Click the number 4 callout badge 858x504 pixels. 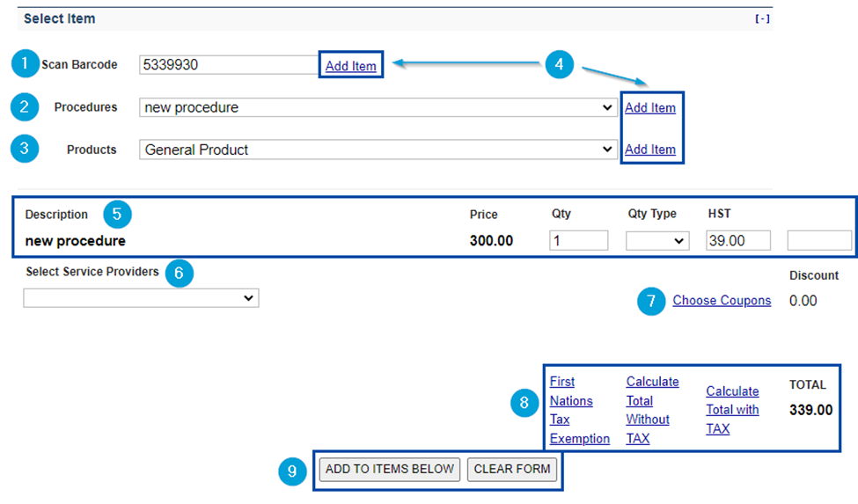click(559, 64)
